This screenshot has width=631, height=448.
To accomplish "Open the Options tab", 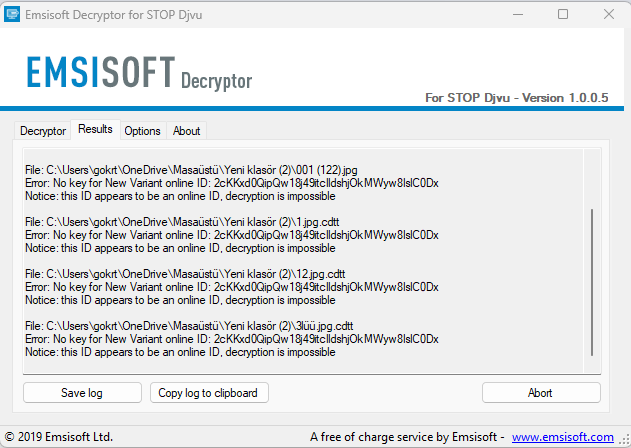I will [142, 131].
